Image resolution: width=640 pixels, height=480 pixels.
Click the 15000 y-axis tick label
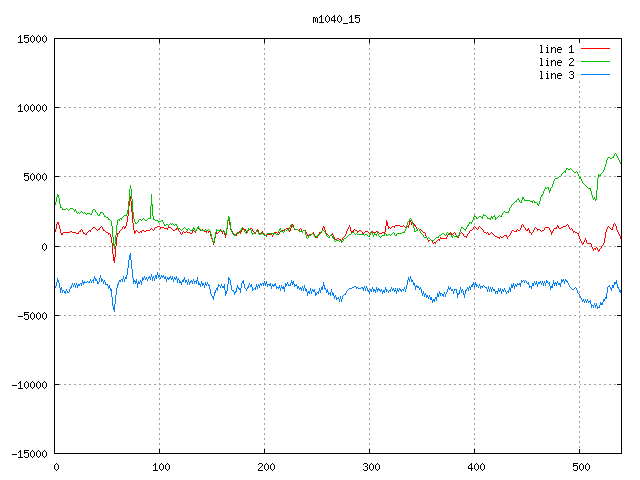coord(31,39)
